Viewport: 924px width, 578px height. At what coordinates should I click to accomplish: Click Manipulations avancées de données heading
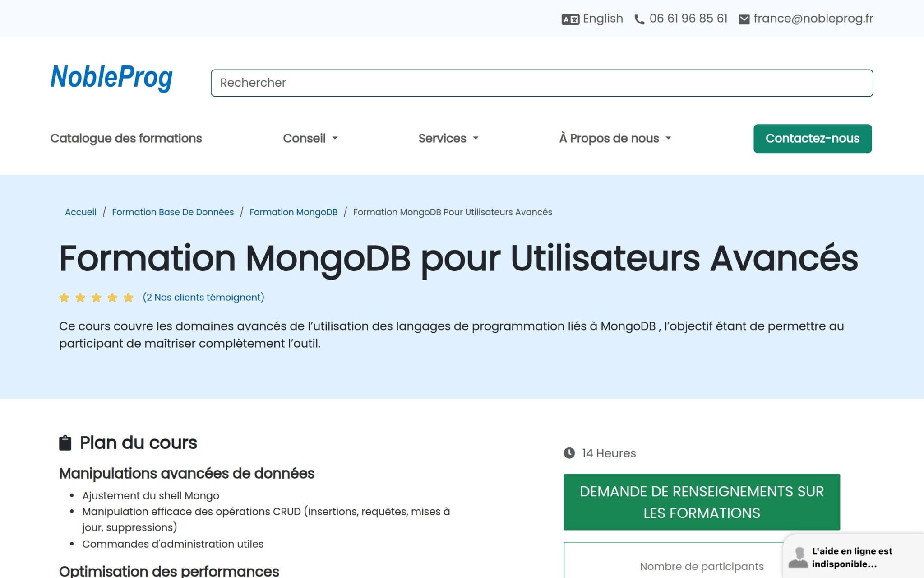187,473
